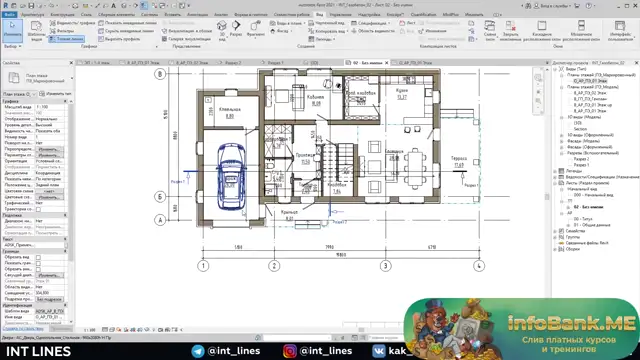Open the Architecture ribbon tab

(x=32, y=15)
